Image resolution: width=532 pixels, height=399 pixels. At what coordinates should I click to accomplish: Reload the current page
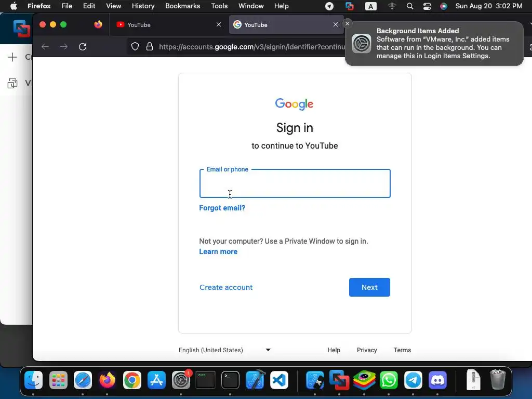83,46
